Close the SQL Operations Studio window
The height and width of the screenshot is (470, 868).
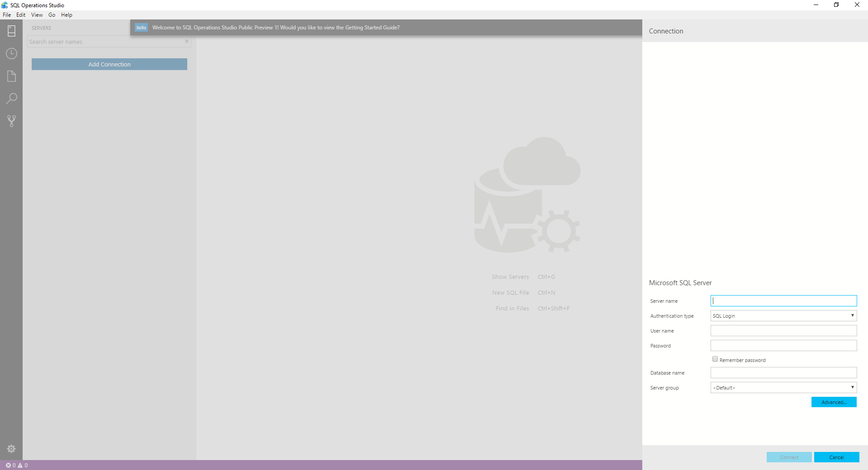pyautogui.click(x=857, y=5)
